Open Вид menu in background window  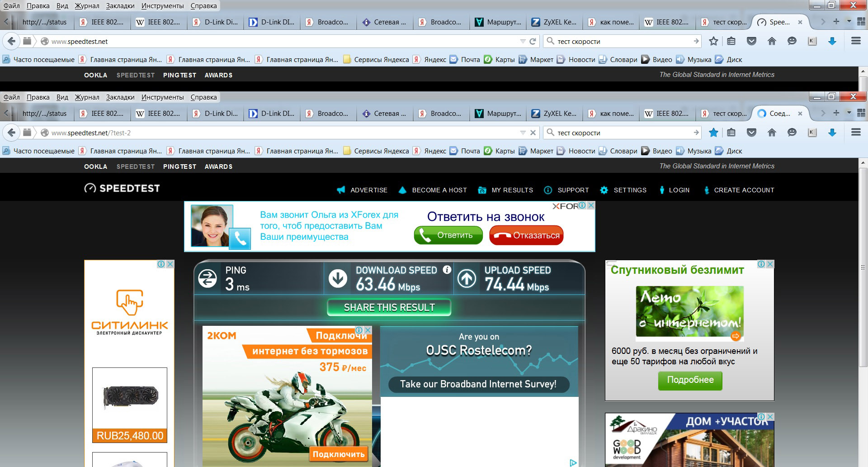coord(62,6)
